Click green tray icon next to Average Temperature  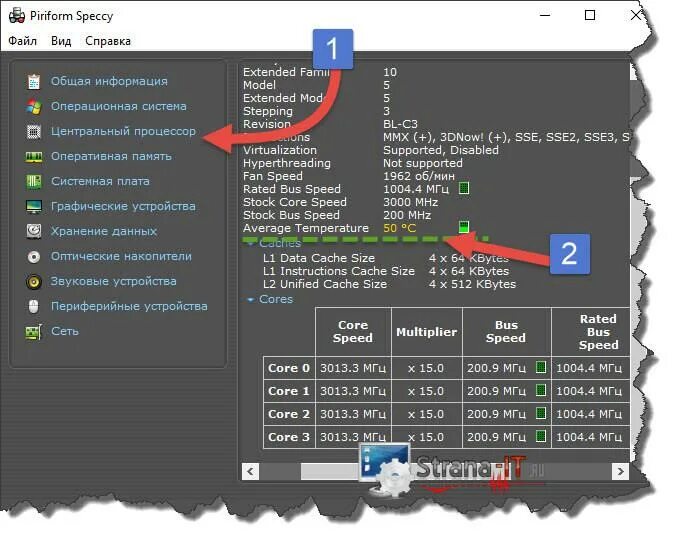pyautogui.click(x=464, y=227)
